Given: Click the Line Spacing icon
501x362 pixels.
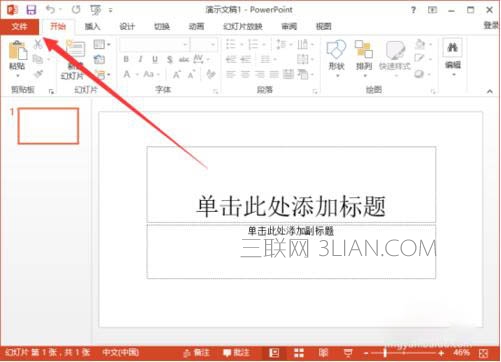Looking at the screenshot, I should [x=281, y=44].
